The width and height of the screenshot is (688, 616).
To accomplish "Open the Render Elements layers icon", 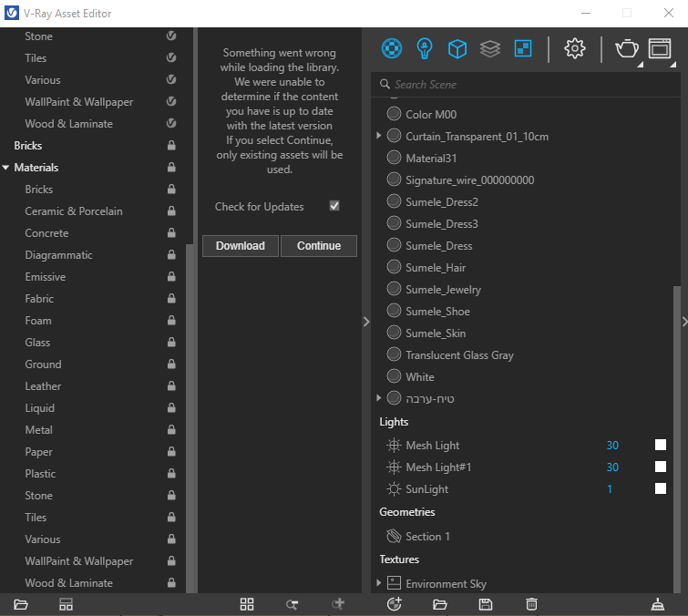I will (x=489, y=48).
